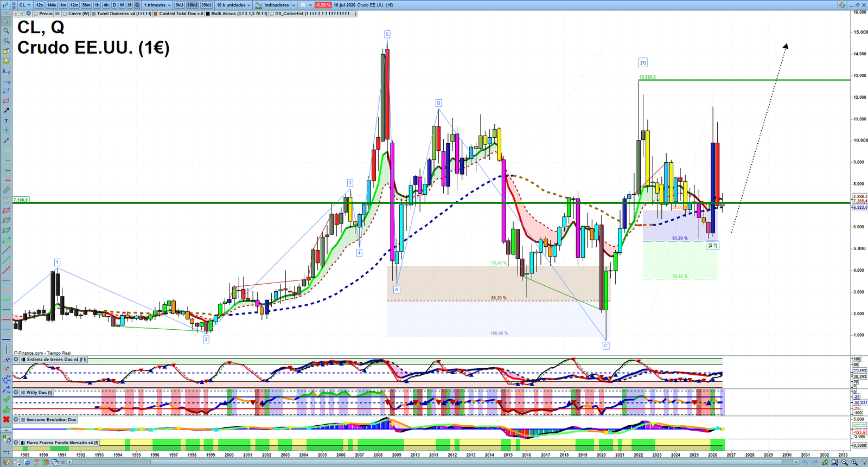
Task: Open Multi Avisos indicator settings
Action: 239,14
